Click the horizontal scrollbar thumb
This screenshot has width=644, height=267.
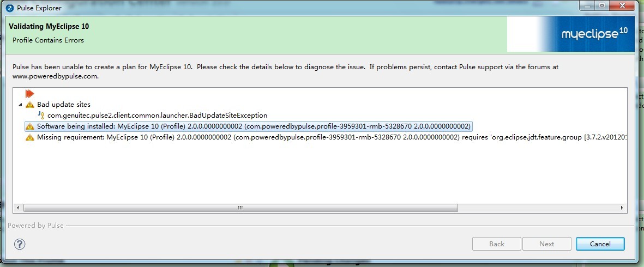click(x=240, y=208)
